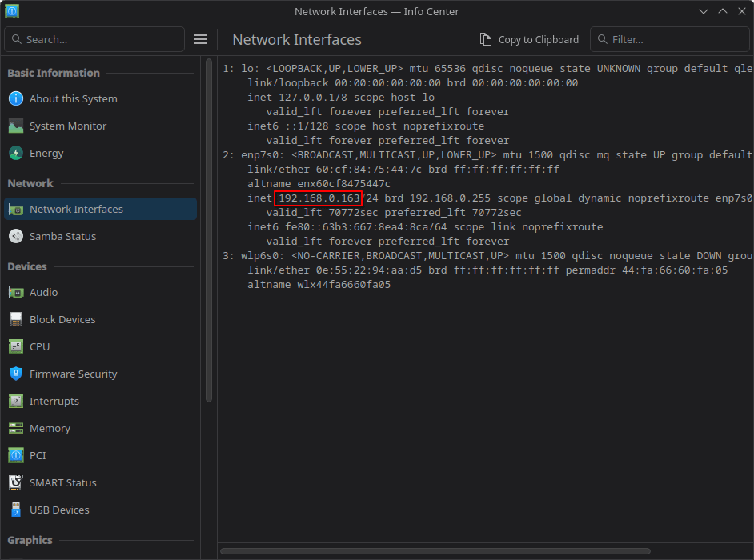Open Samba Status page
Viewport: 754px width, 560px height.
coord(101,237)
